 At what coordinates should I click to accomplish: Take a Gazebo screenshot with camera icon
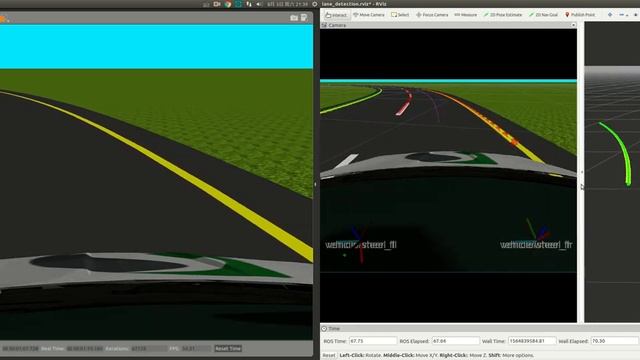click(294, 18)
